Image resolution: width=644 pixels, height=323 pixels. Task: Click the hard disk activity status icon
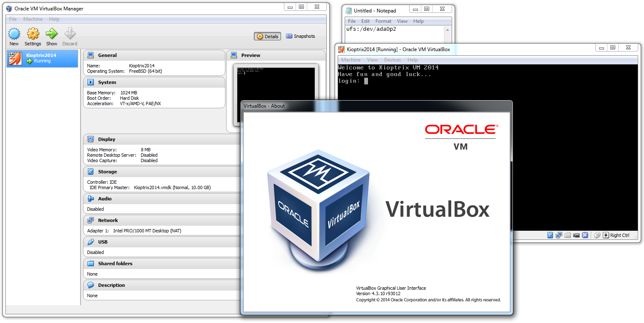point(550,235)
